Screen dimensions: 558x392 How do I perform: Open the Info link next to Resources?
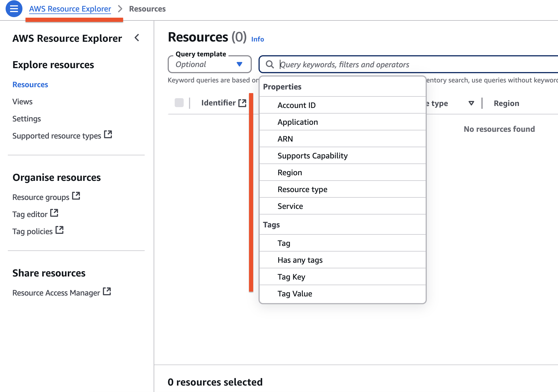(x=257, y=39)
